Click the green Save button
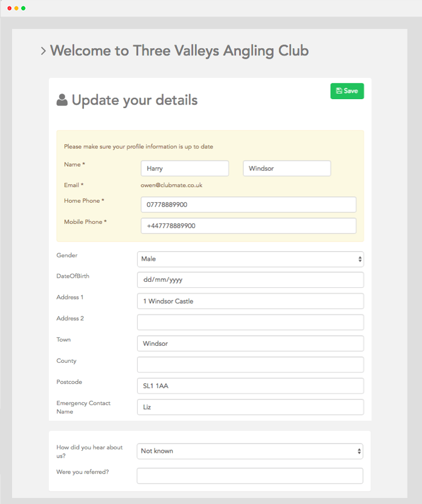 click(x=347, y=91)
